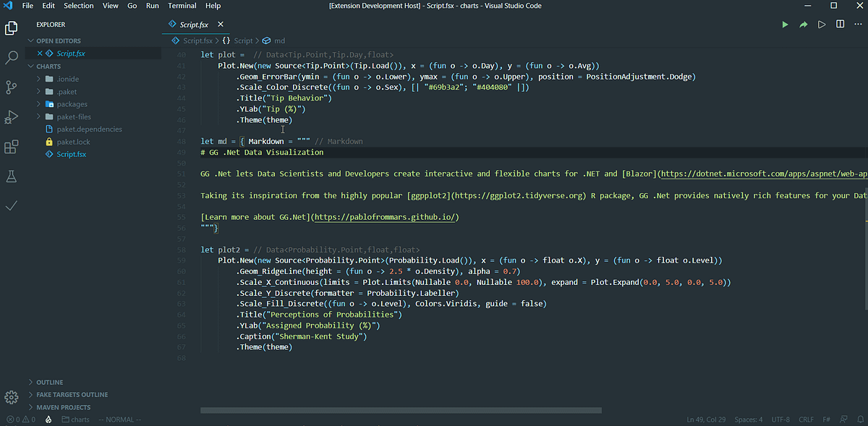The height and width of the screenshot is (426, 868).
Task: Expand the OUTLINE section
Action: tap(49, 382)
